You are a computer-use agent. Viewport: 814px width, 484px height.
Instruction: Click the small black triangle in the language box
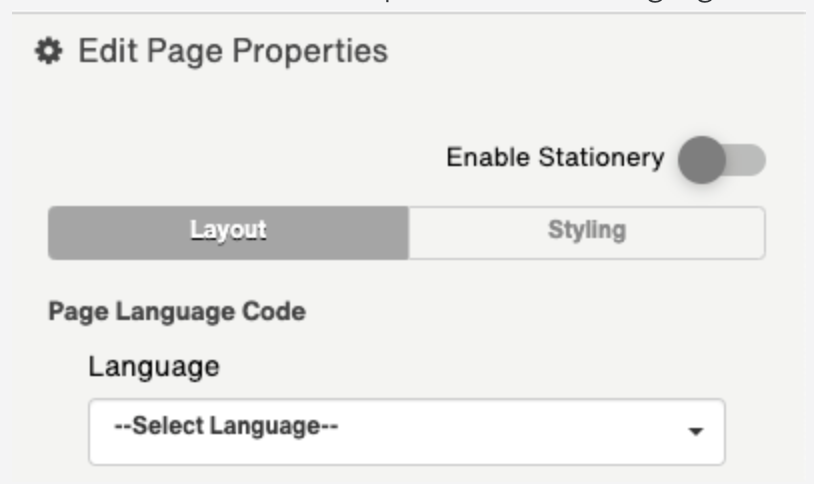click(x=696, y=432)
